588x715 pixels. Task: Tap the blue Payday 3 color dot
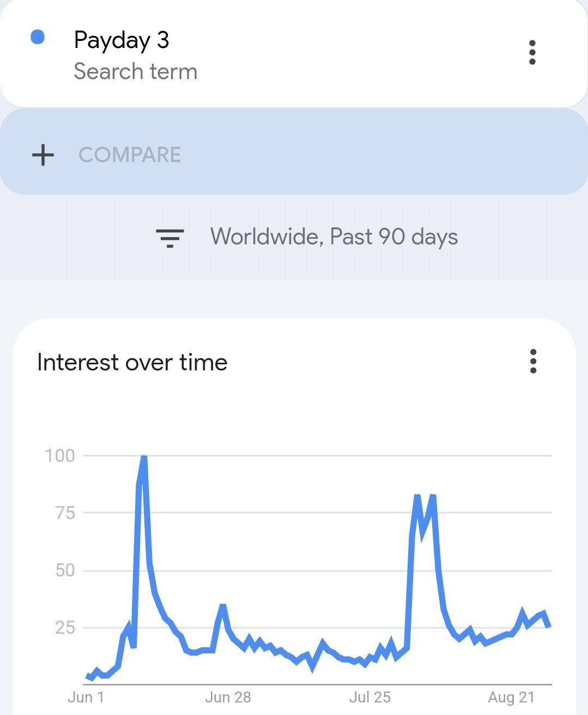pos(38,37)
